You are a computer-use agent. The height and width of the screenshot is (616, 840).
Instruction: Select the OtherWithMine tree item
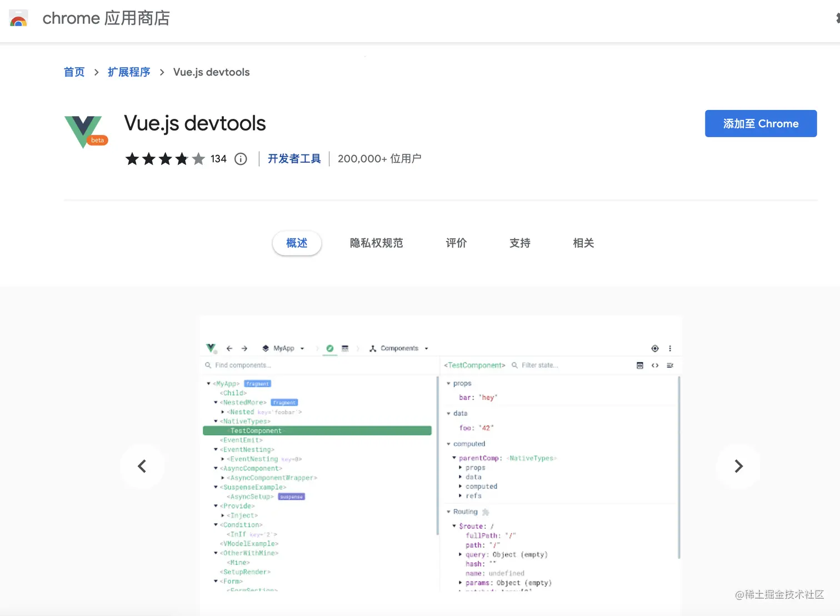[x=249, y=553]
